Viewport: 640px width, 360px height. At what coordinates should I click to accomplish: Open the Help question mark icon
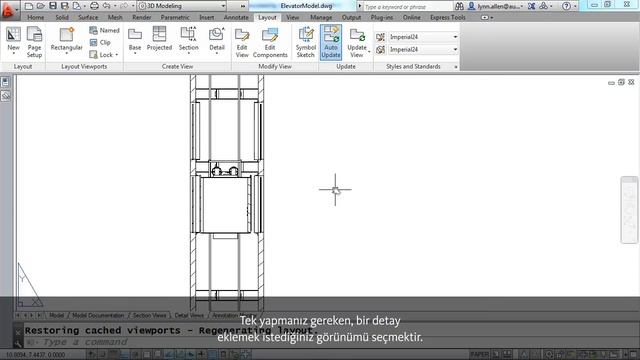[566, 6]
